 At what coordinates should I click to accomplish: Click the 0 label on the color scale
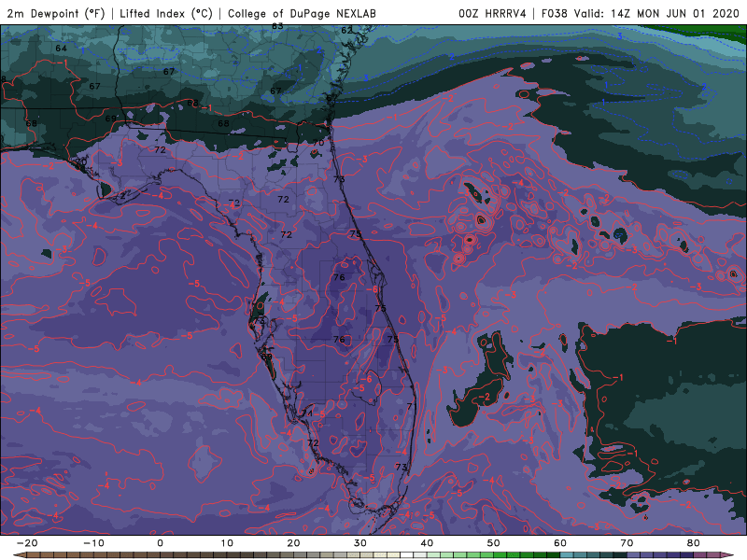(x=160, y=543)
